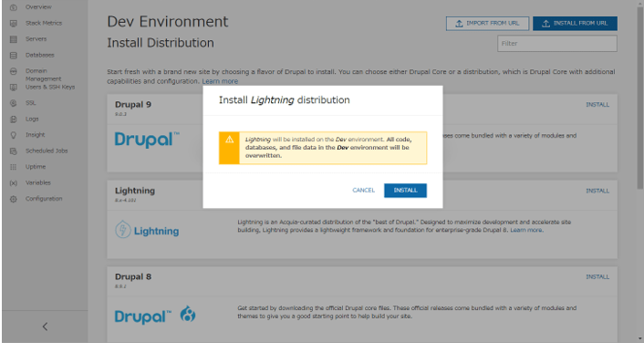Confirm with the blue Install button in dialog
644x343 pixels.
[405, 191]
